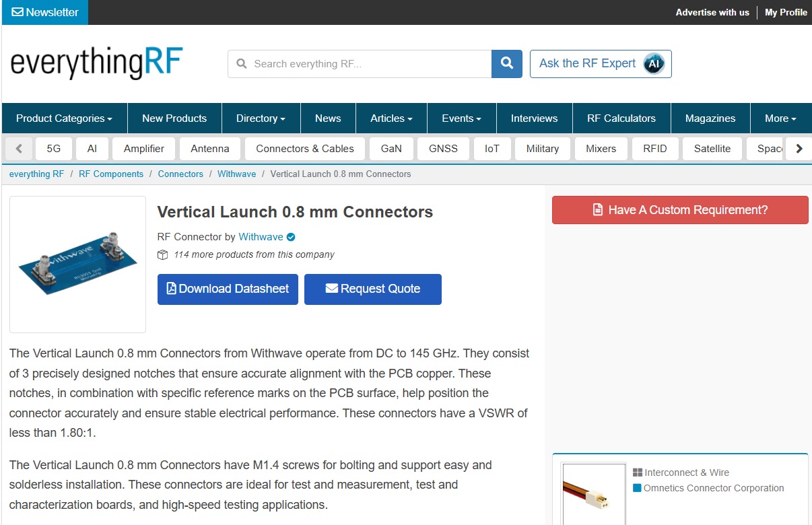The height and width of the screenshot is (525, 812).
Task: Click Ask the RF Expert button
Action: pyautogui.click(x=601, y=64)
